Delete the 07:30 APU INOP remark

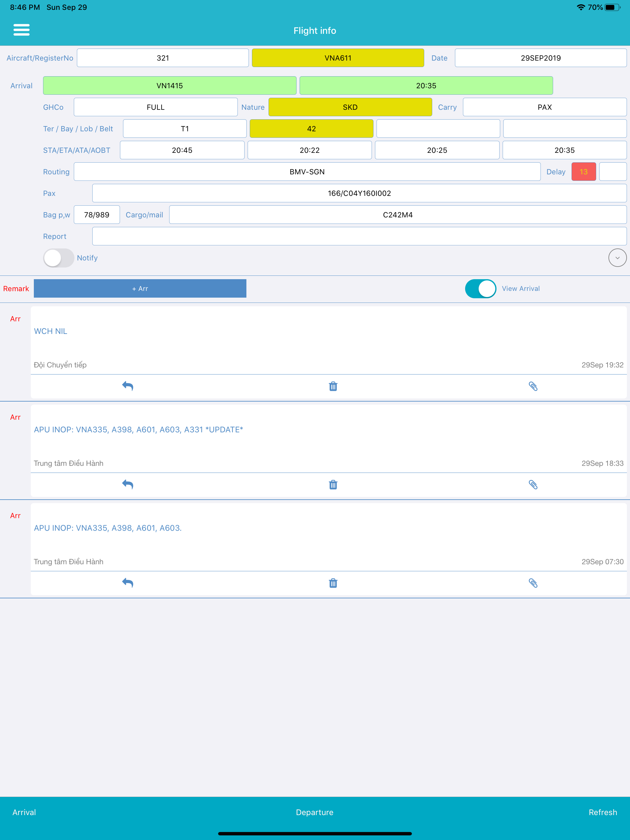pyautogui.click(x=333, y=583)
